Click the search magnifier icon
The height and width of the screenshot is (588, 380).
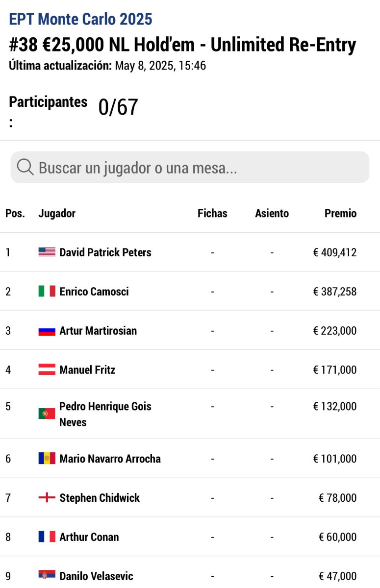25,167
